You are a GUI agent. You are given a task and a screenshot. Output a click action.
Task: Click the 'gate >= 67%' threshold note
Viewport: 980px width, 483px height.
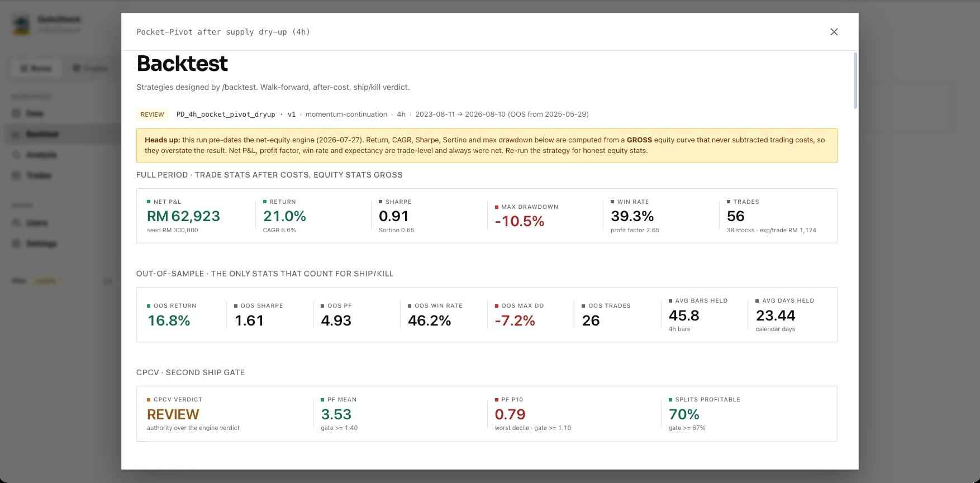click(687, 428)
